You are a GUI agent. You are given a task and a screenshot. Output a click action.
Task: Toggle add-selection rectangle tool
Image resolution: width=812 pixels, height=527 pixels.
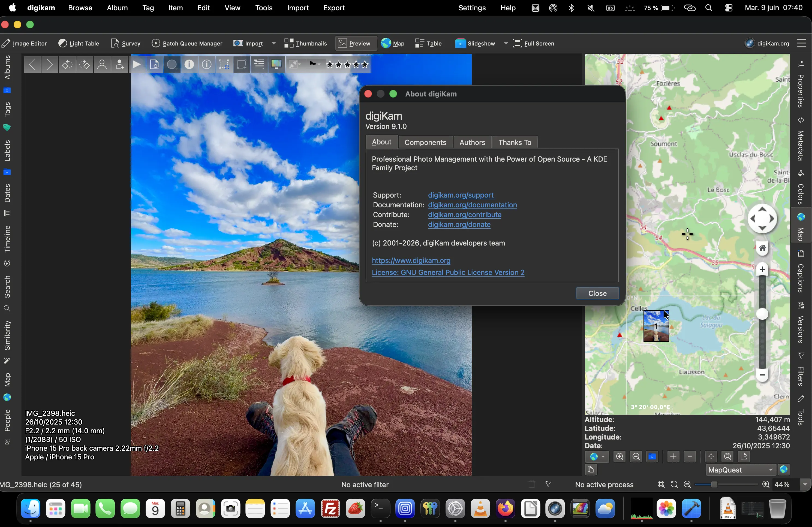242,64
